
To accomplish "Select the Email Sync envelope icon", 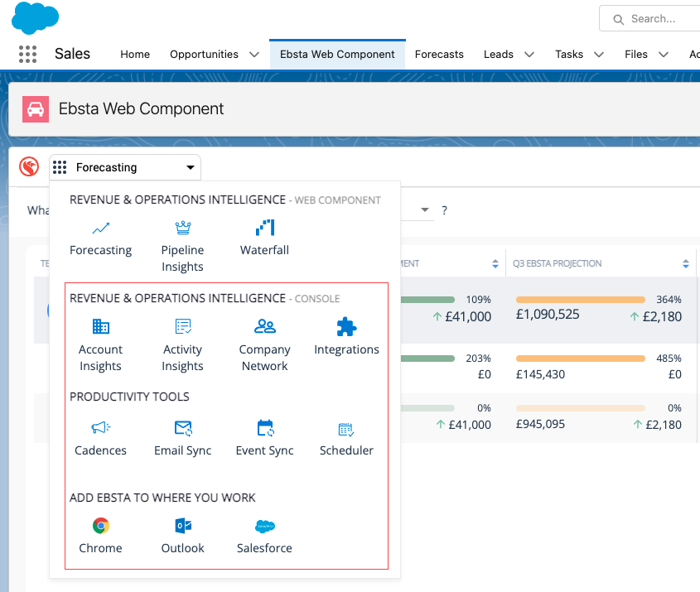I will 182,428.
